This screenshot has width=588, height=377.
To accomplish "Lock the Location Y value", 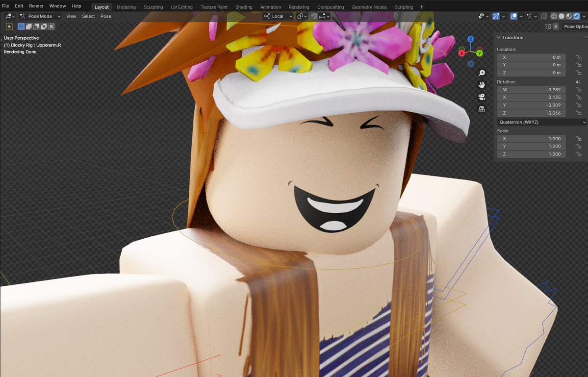I will (x=579, y=65).
